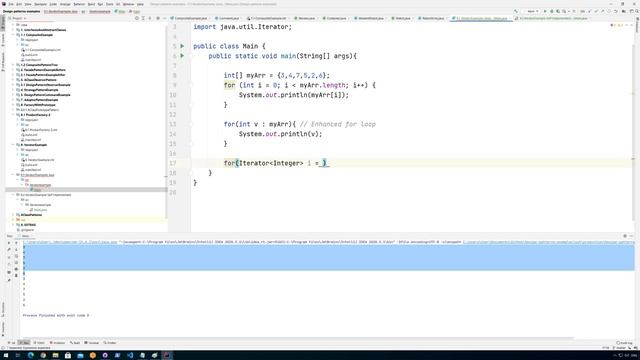Viewport: 640px width, 360px height.
Task: Click the run gutter icon beside main method
Action: point(182,56)
